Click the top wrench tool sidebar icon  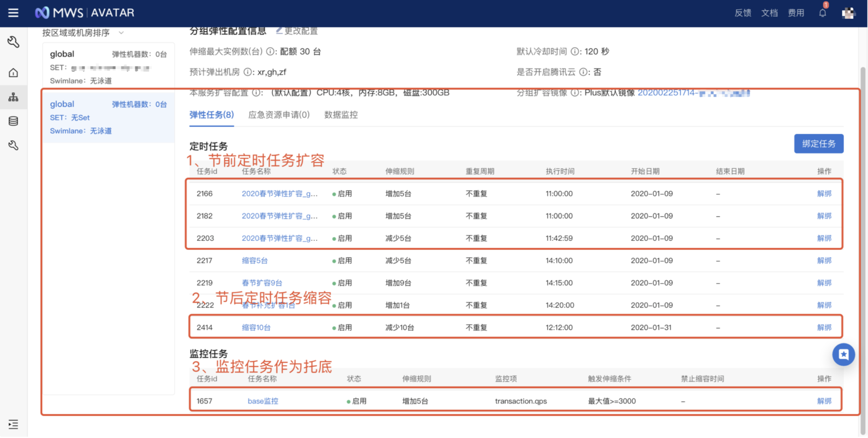pos(13,42)
